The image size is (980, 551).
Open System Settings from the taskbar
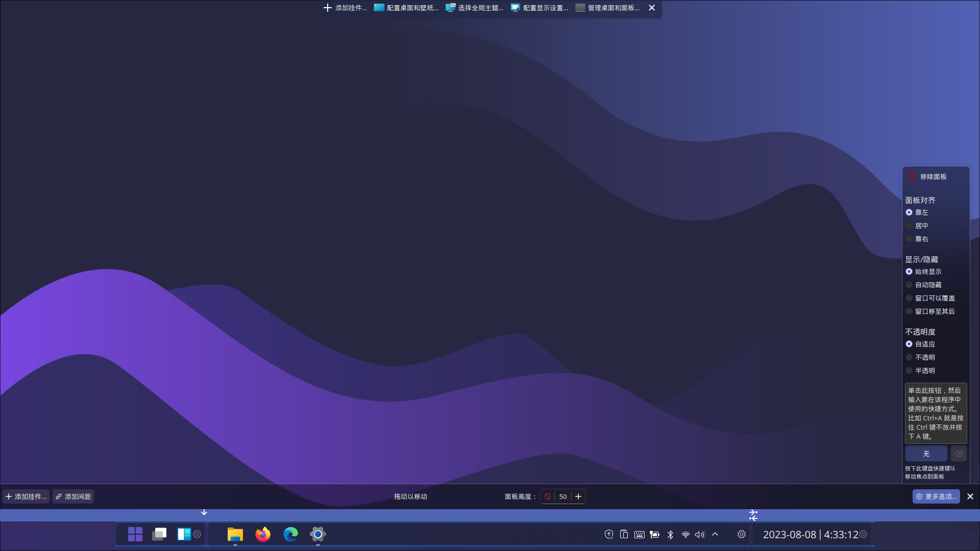point(317,534)
